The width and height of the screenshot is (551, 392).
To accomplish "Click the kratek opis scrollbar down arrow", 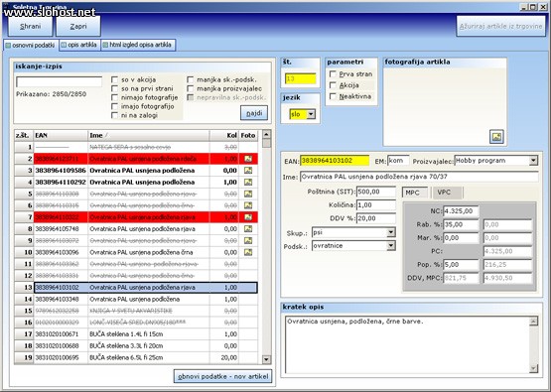I will click(x=533, y=368).
